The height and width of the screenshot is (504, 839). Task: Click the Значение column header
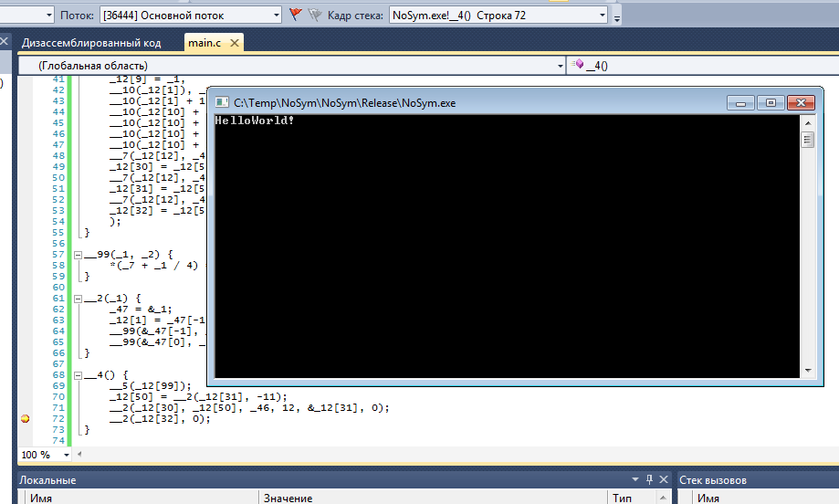pos(288,498)
